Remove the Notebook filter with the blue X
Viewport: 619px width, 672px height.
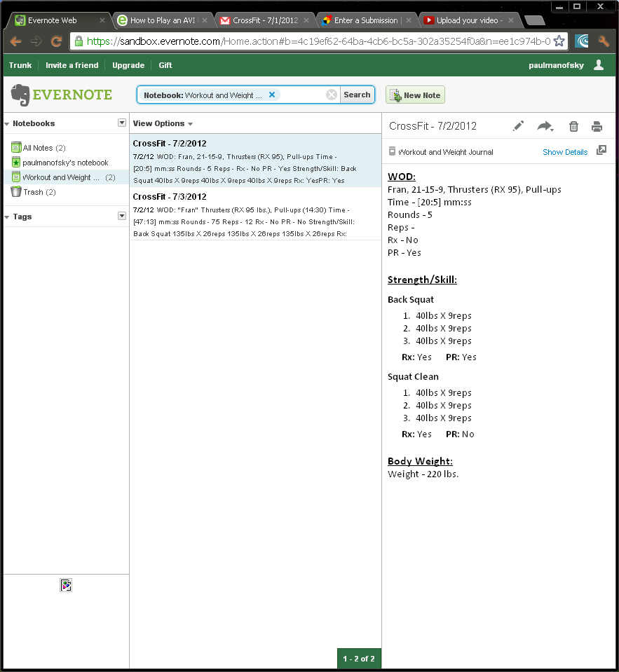coord(272,95)
